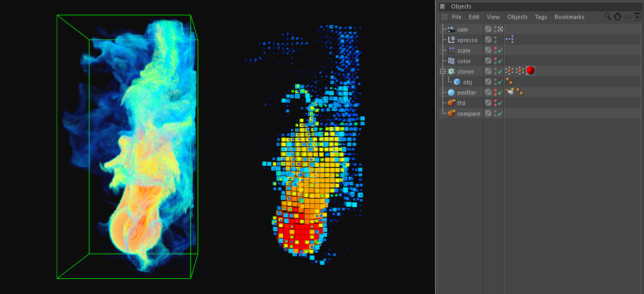This screenshot has width=644, height=294.
Task: Select the 'cloner' object name
Action: (x=466, y=72)
